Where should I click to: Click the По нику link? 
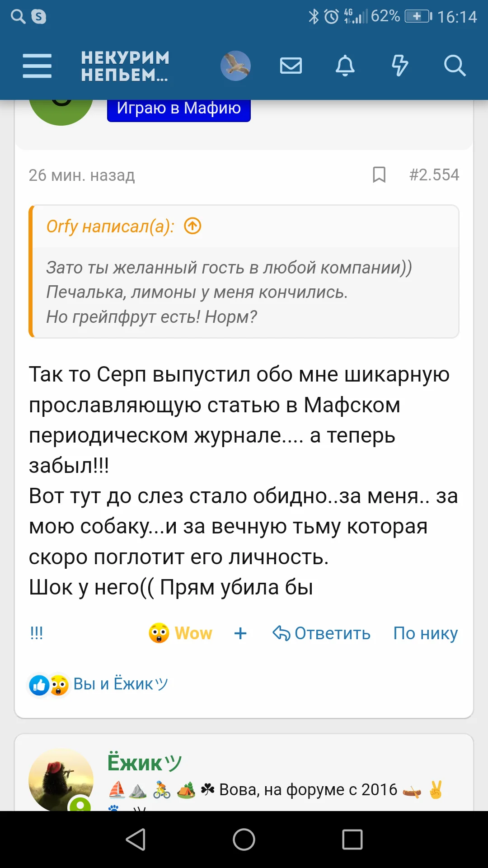click(x=426, y=633)
